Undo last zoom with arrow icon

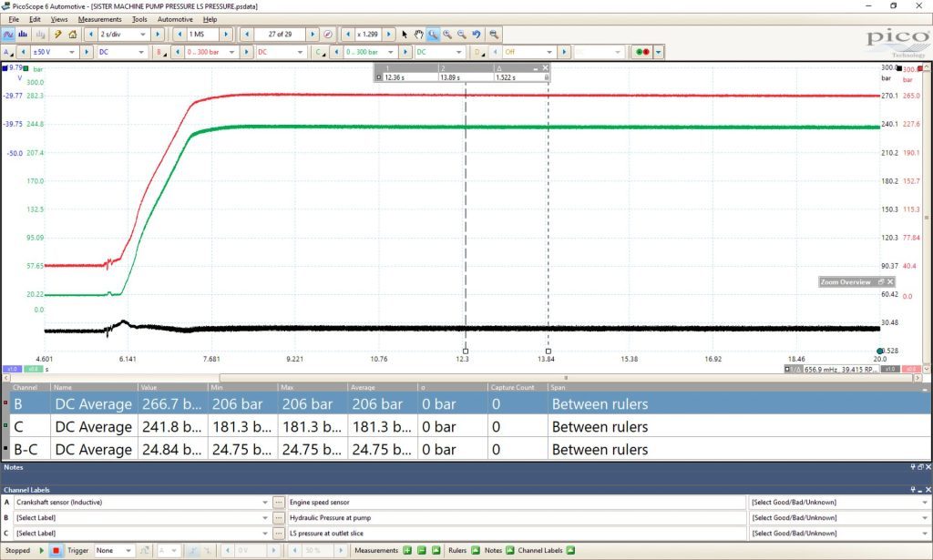[x=477, y=35]
